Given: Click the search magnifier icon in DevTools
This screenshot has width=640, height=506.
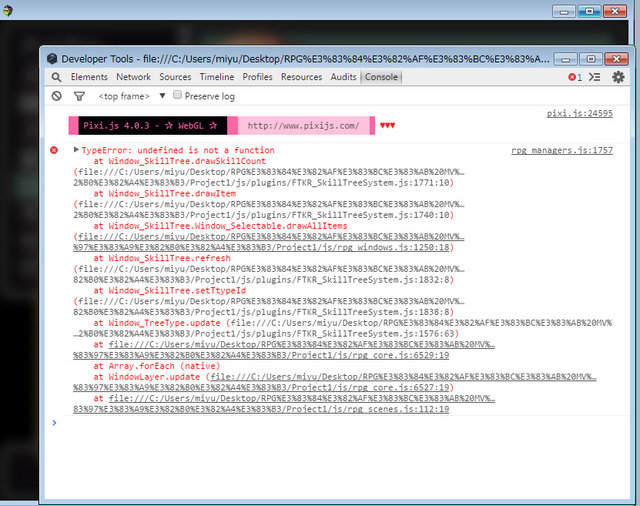Looking at the screenshot, I should tap(56, 77).
